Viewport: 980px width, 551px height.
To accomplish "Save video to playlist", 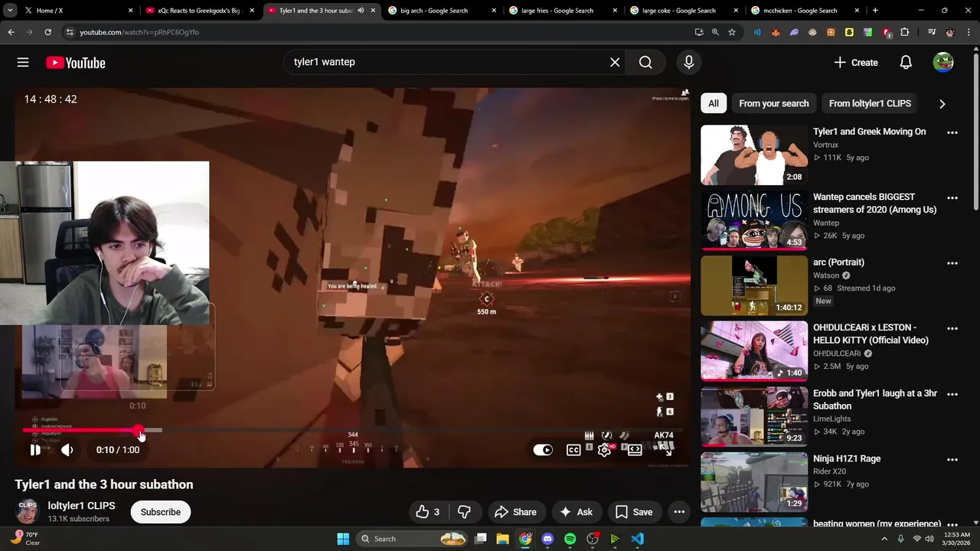I will pyautogui.click(x=634, y=512).
